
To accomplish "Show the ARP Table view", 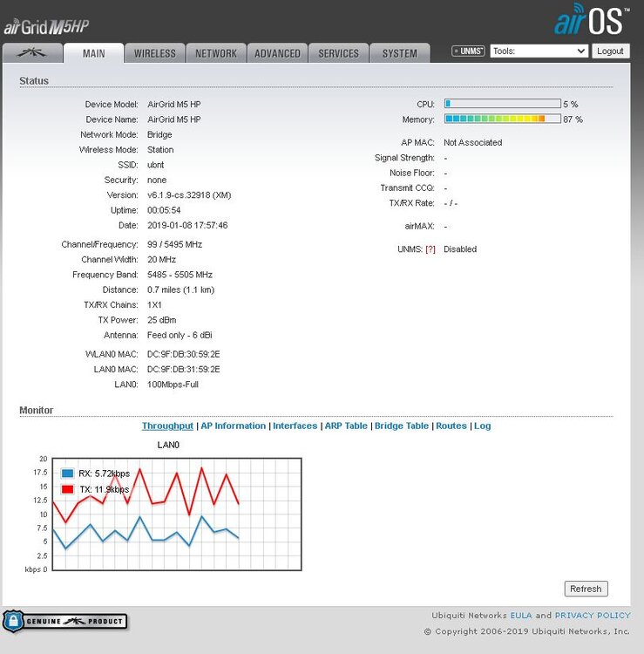I will (346, 426).
